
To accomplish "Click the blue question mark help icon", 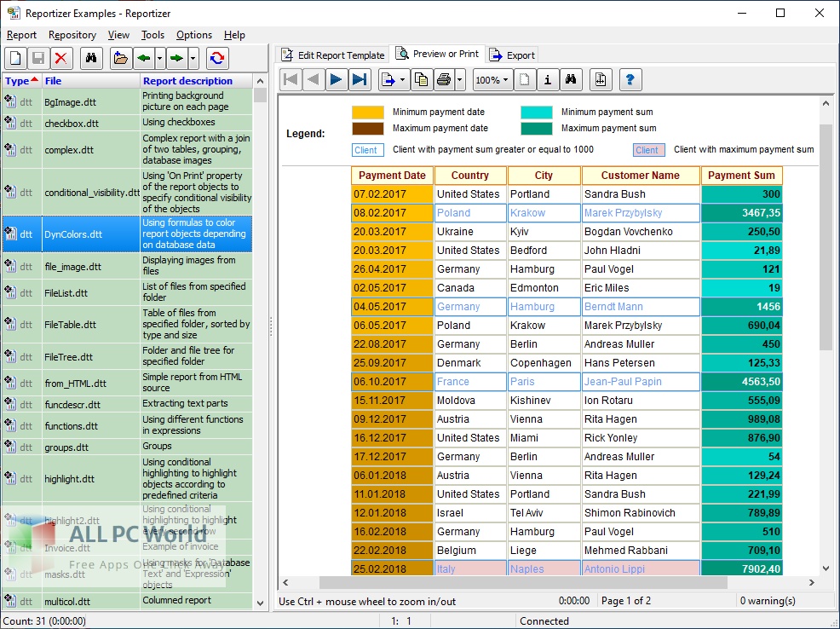I will (x=630, y=80).
